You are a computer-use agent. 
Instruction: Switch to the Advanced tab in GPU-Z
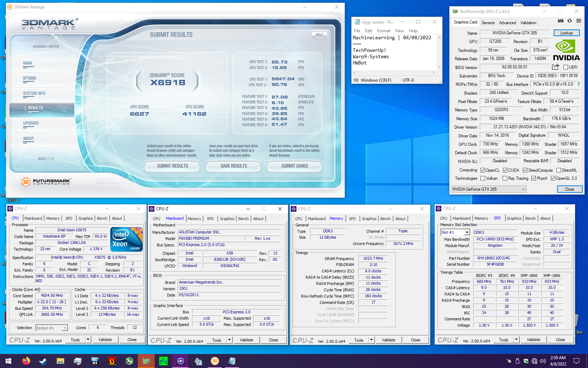click(507, 23)
